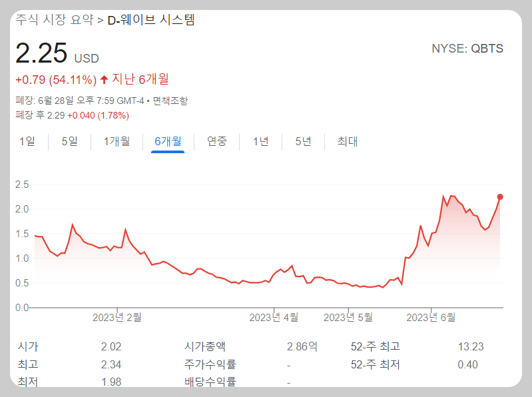Click the 2023년 4월 axis label
This screenshot has height=397, width=532.
point(274,317)
